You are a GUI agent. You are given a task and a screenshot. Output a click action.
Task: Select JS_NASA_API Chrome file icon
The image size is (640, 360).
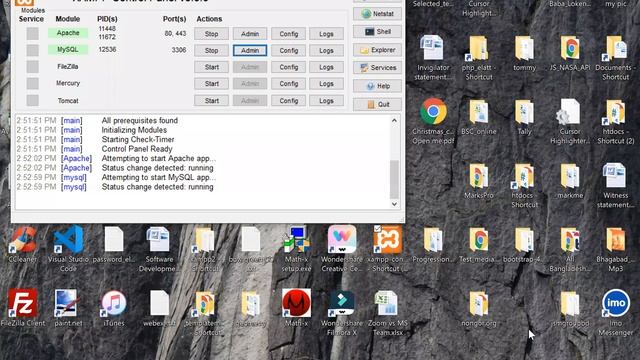click(x=570, y=53)
